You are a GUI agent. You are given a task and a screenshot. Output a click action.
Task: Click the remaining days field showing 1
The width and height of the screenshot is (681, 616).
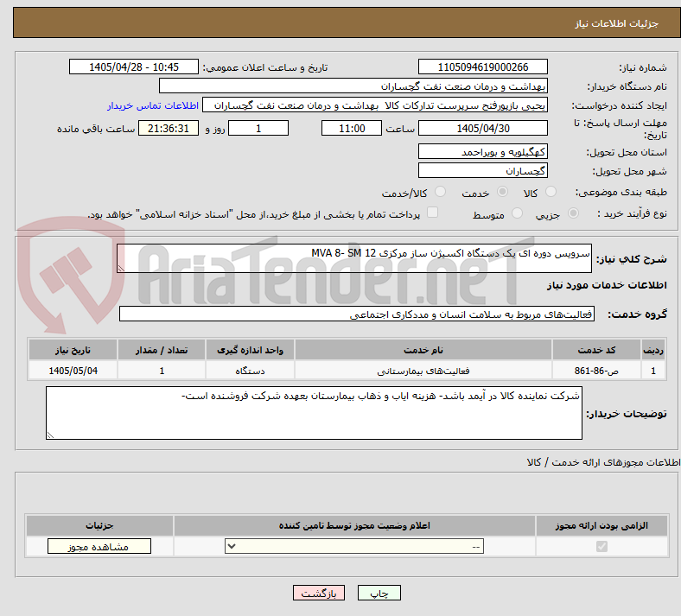click(258, 128)
